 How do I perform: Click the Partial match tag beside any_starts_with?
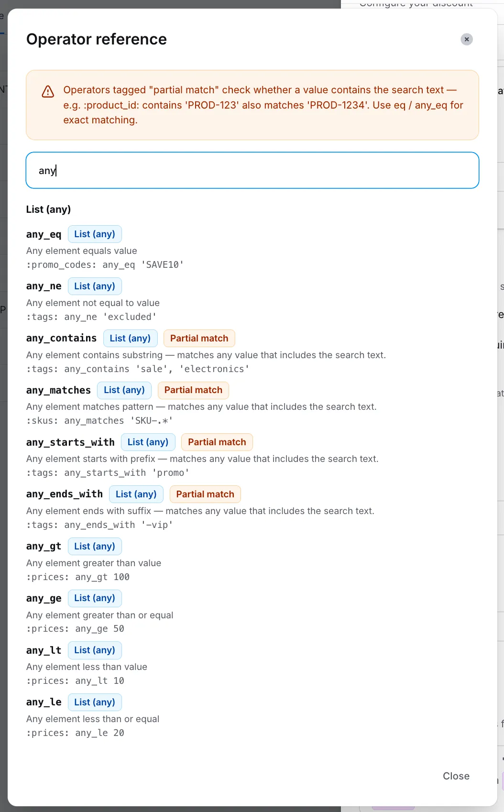click(217, 442)
